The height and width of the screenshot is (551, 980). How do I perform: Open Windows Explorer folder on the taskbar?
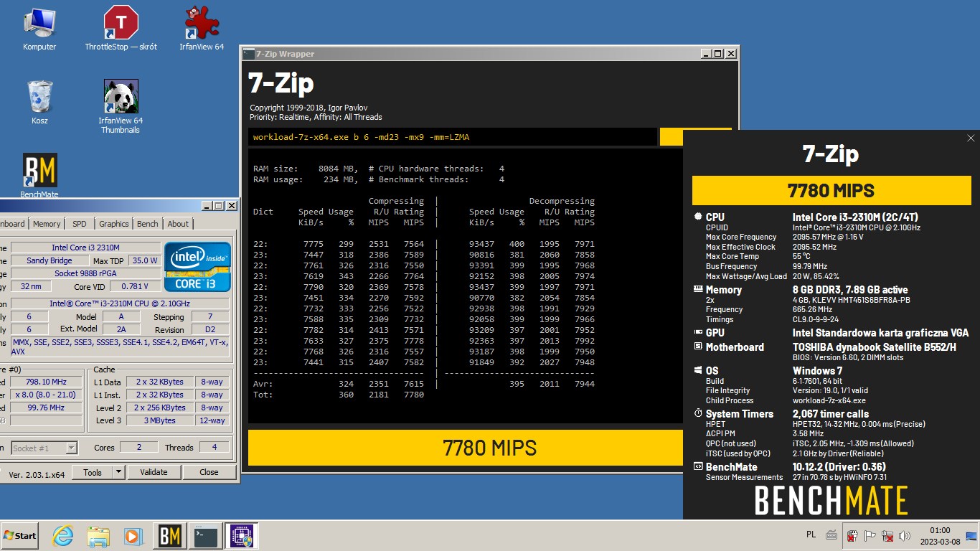98,536
